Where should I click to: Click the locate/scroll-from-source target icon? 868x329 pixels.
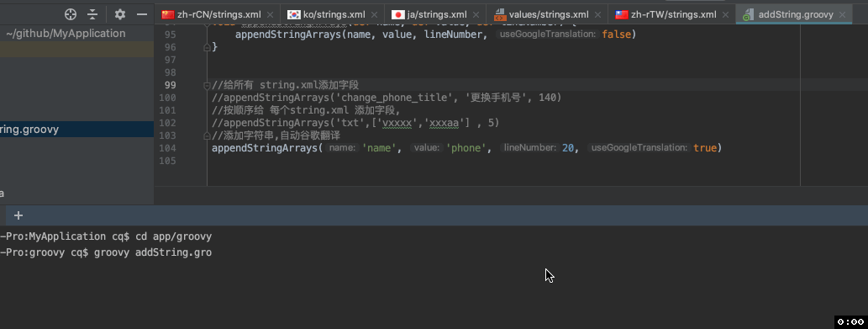coord(71,14)
